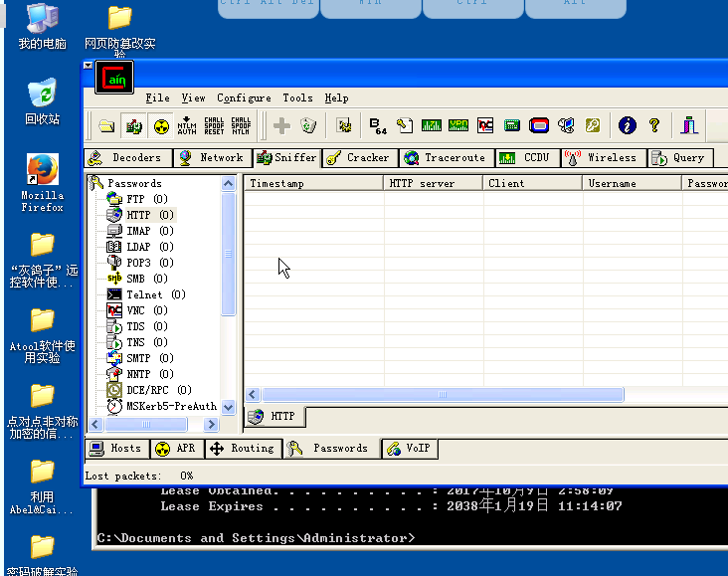This screenshot has height=576, width=728.
Task: Select HTTP (0) in passwords tree
Action: click(150, 215)
